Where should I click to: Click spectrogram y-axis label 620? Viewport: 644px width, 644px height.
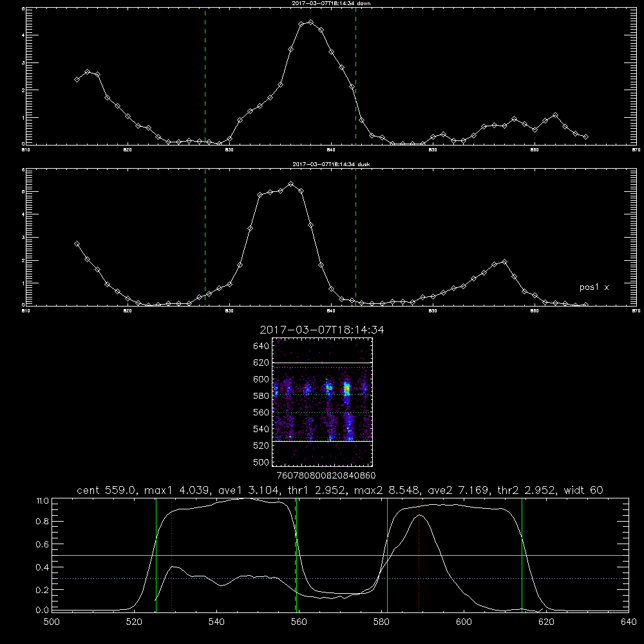pyautogui.click(x=261, y=363)
